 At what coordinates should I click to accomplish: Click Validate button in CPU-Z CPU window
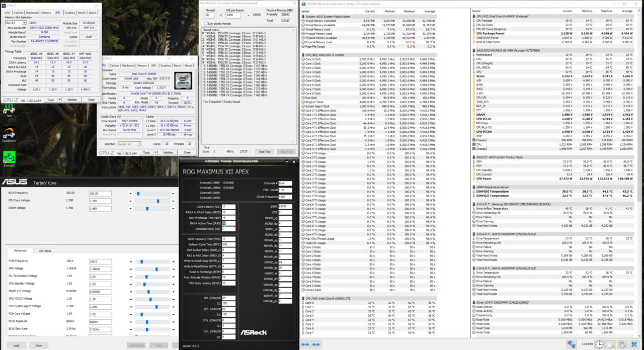168,152
